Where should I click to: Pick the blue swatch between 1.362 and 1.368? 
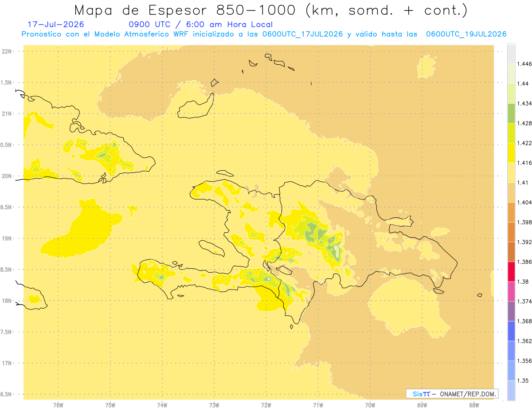pyautogui.click(x=511, y=331)
